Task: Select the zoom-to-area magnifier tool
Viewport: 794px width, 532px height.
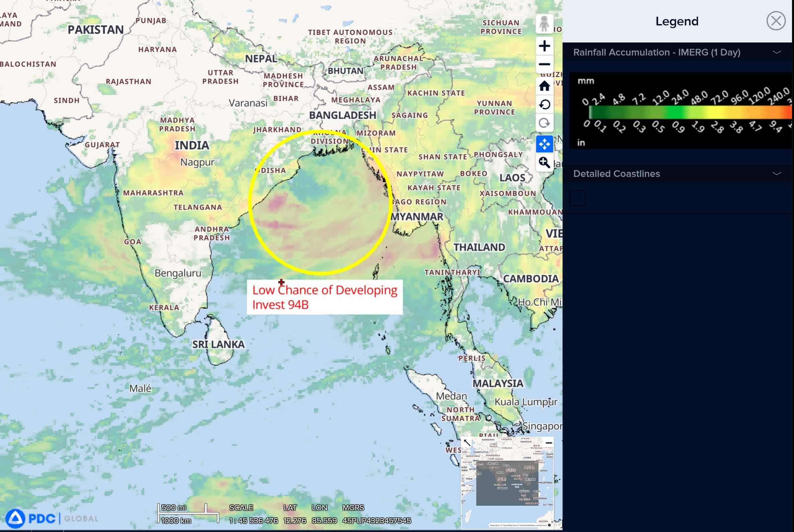Action: point(544,163)
